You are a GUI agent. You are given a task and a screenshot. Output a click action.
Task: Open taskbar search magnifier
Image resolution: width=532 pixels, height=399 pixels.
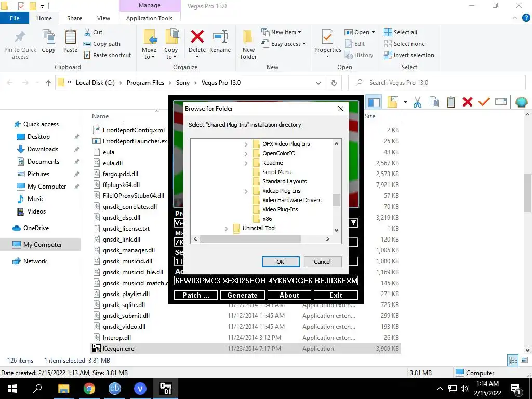point(37,388)
